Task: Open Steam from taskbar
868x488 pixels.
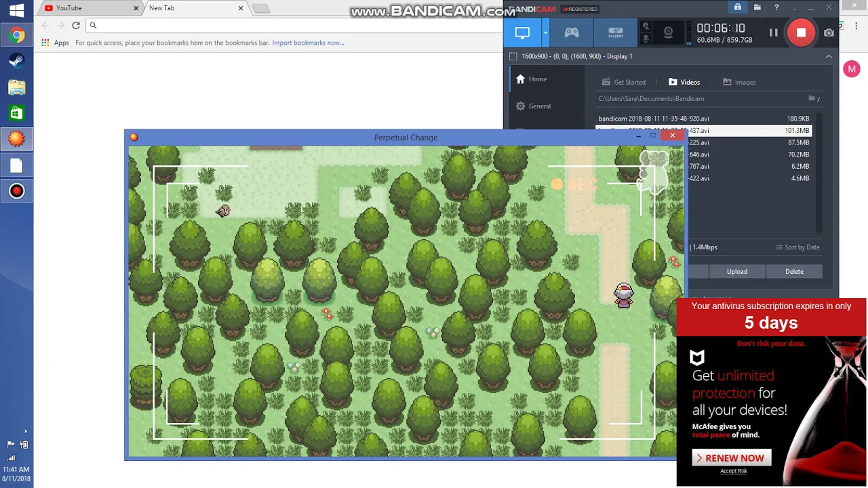Action: point(16,61)
